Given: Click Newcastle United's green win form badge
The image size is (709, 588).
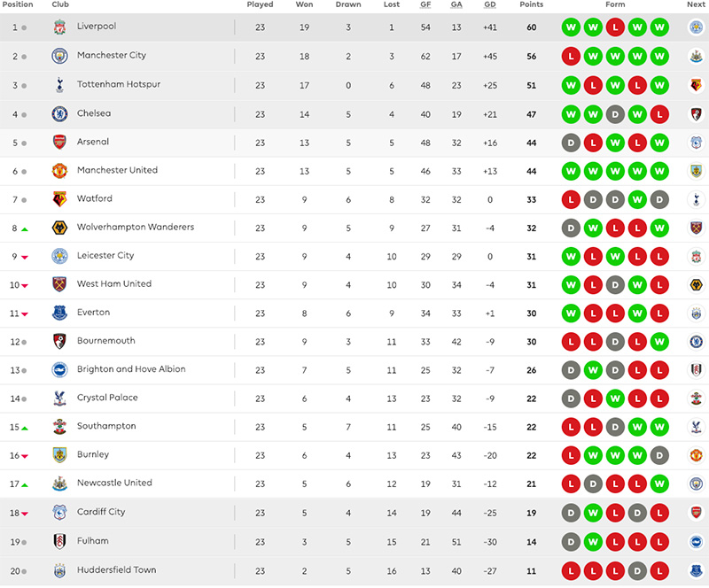Looking at the screenshot, I should point(658,484).
